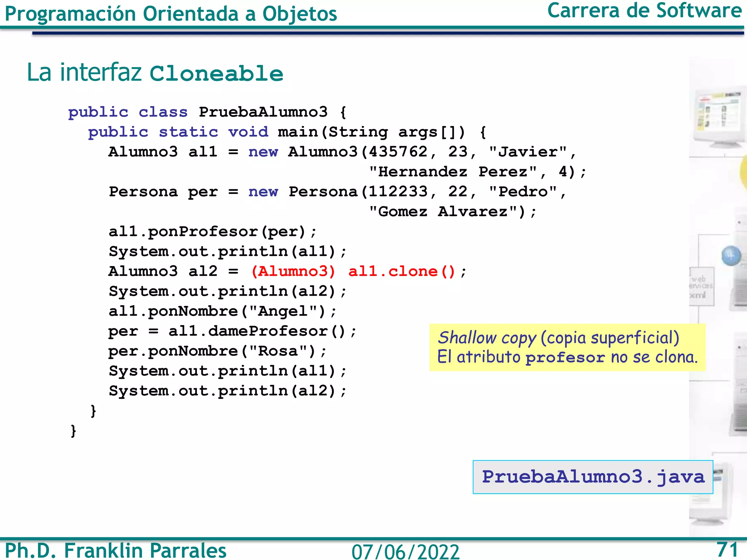Click the last 'System.out.println(al1);' line

tap(228, 371)
